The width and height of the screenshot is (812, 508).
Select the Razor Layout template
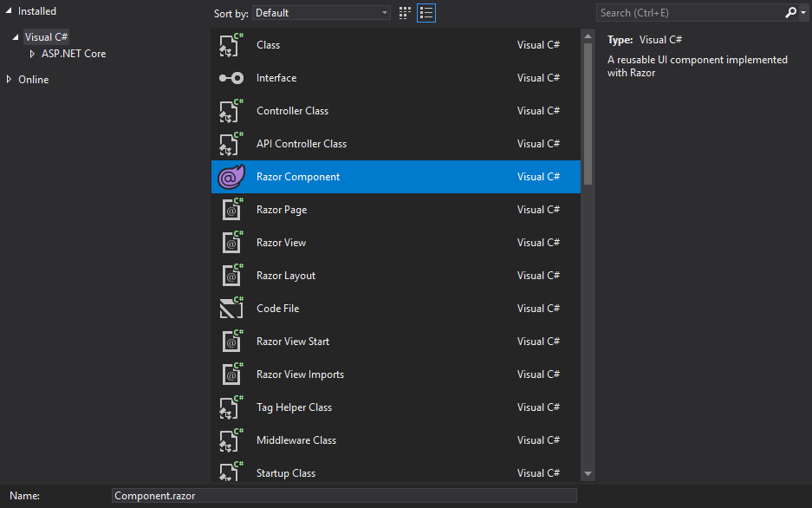tap(284, 276)
